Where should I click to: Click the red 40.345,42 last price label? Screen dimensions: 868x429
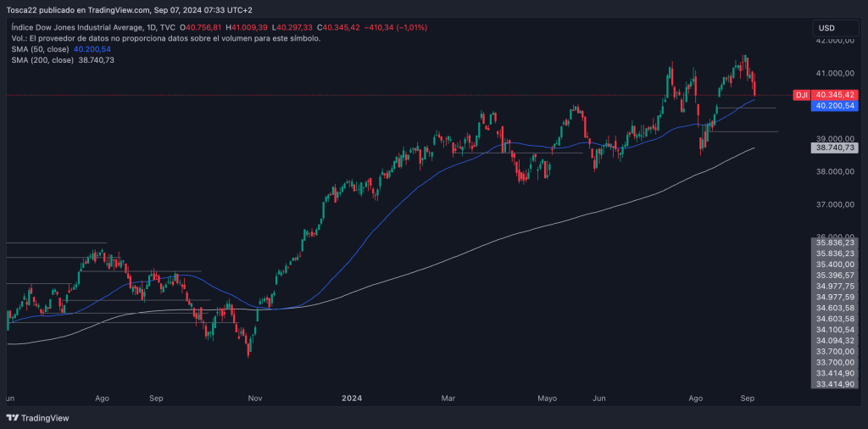pyautogui.click(x=836, y=95)
